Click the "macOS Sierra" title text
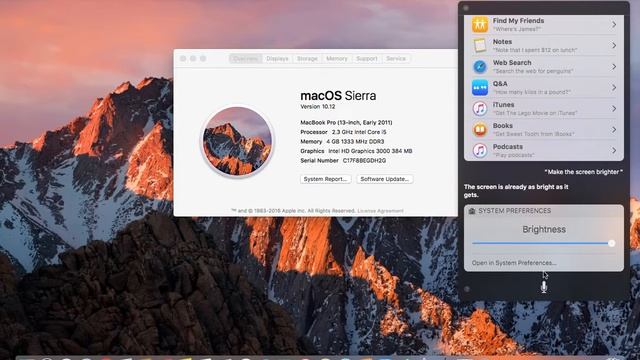The height and width of the screenshot is (360, 640). [x=338, y=96]
